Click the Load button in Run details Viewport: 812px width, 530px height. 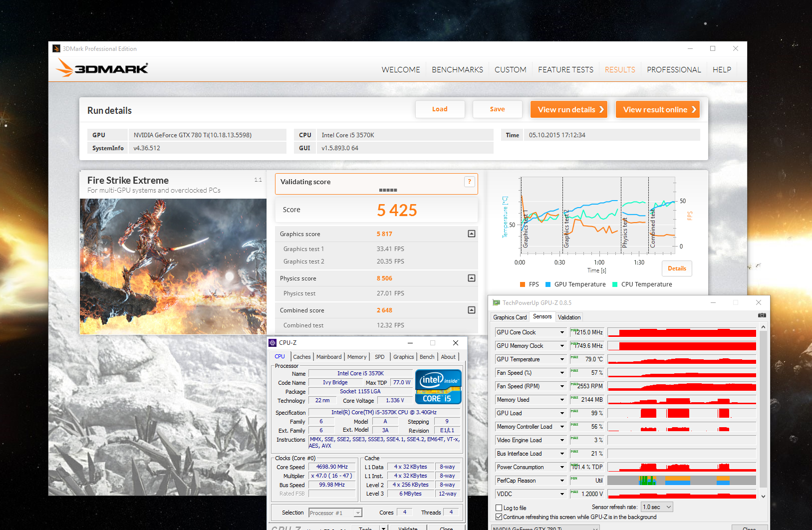point(440,109)
